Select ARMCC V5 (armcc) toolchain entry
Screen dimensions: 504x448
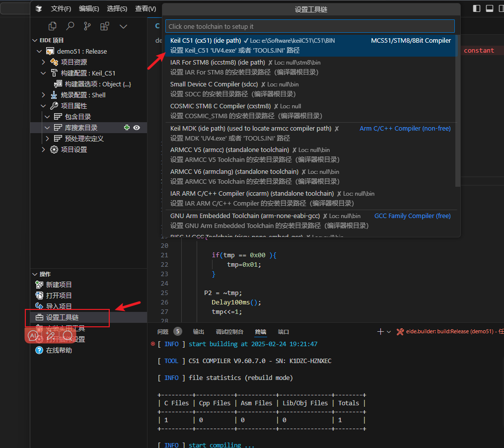[x=310, y=154]
